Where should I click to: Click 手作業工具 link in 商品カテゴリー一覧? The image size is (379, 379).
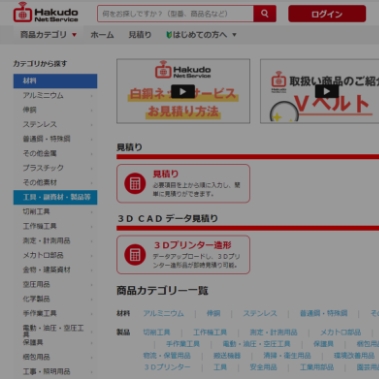coord(183,344)
